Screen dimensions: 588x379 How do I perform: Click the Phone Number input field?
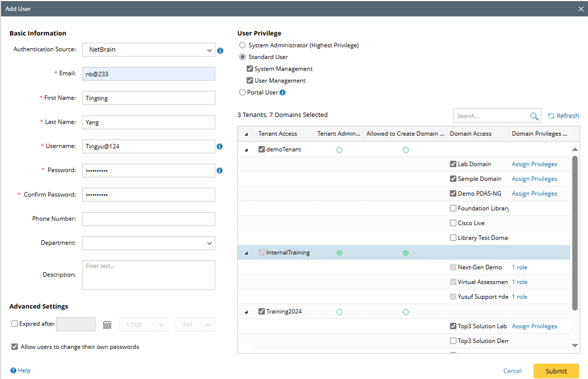(149, 219)
